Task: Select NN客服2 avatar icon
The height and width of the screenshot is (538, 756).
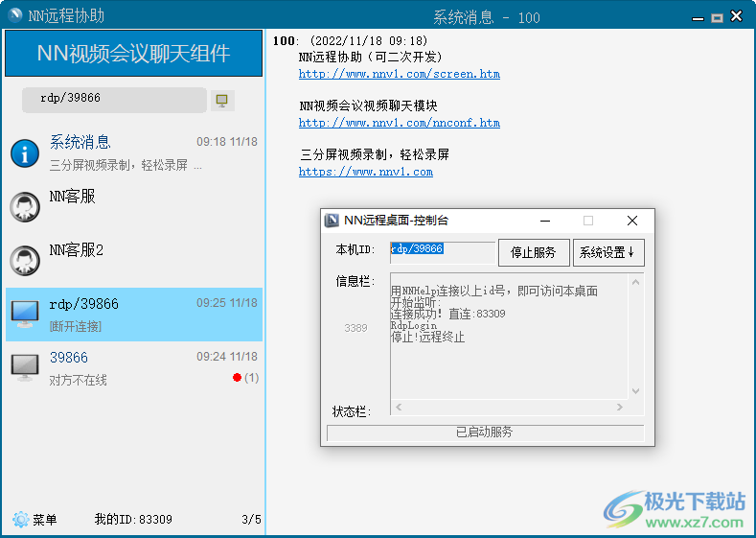Action: [x=25, y=261]
